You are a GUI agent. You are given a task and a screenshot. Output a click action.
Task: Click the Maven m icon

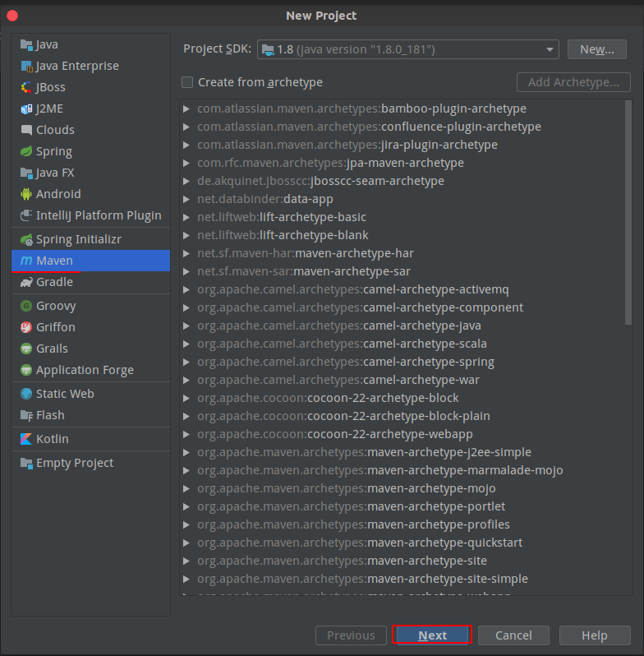(x=26, y=261)
